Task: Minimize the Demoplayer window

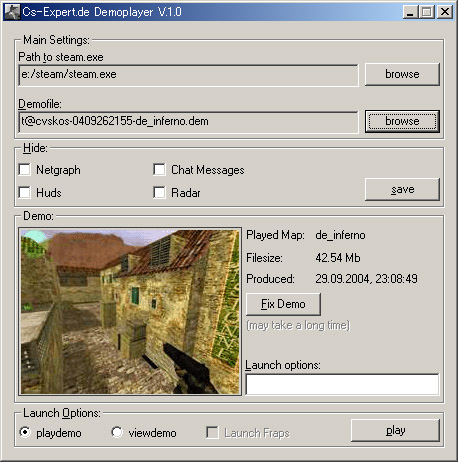Action: click(410, 12)
